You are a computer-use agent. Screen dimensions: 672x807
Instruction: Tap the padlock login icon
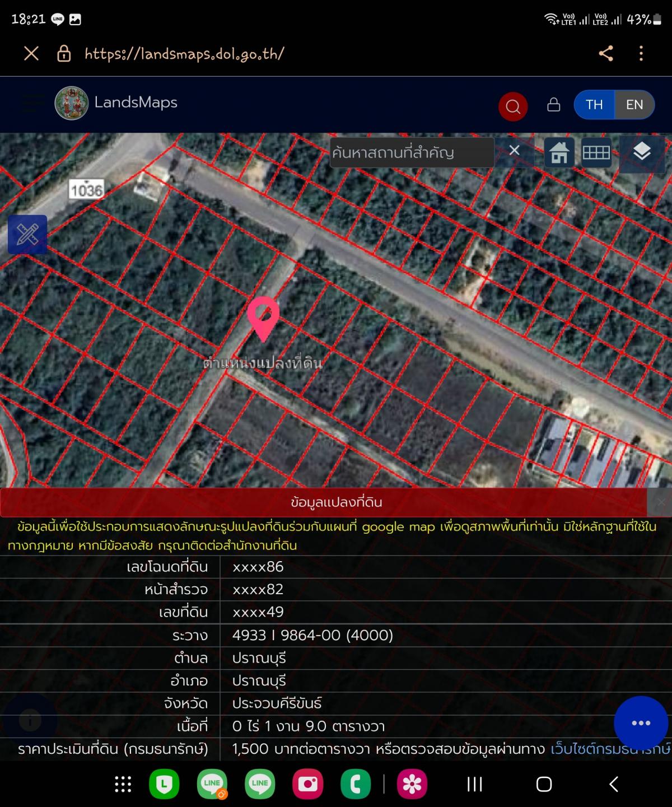(x=553, y=105)
